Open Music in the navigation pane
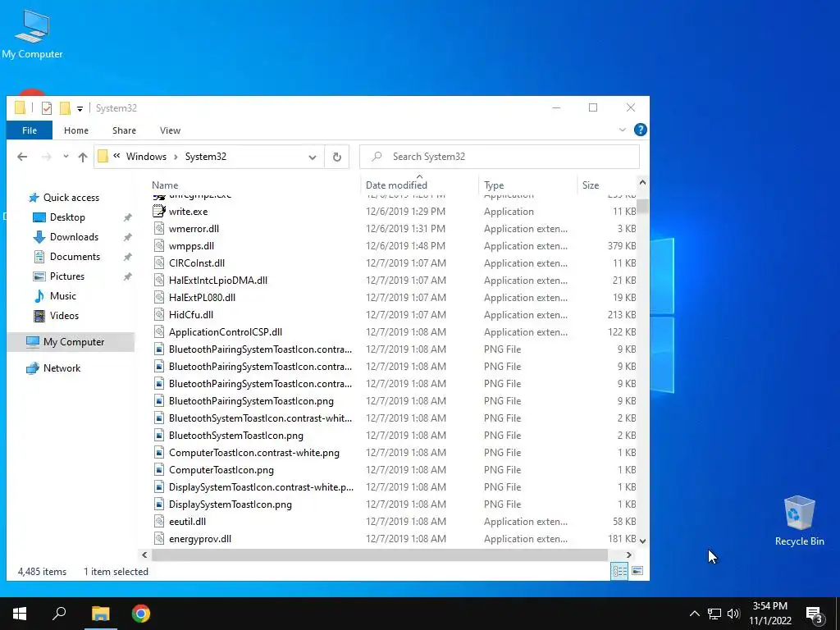 [62, 295]
